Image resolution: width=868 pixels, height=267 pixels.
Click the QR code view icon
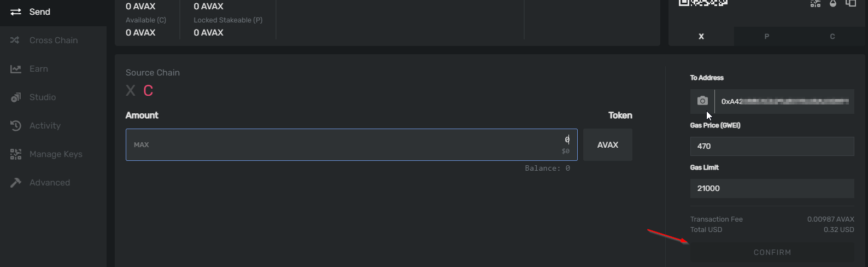(815, 3)
